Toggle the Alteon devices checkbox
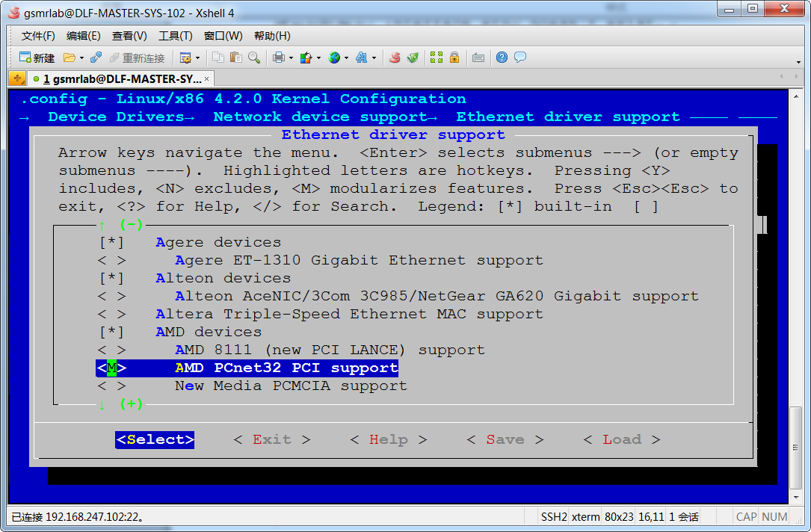This screenshot has width=811, height=532. click(111, 278)
